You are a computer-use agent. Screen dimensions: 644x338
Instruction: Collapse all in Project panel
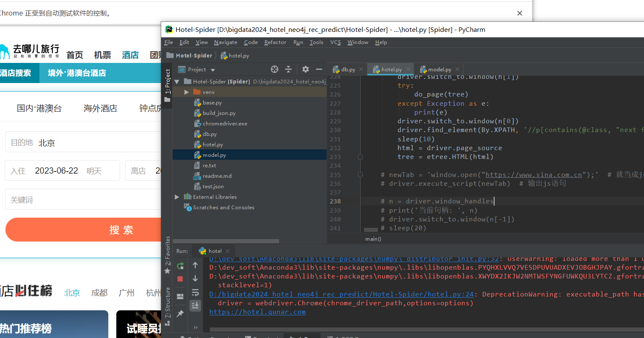pos(288,69)
